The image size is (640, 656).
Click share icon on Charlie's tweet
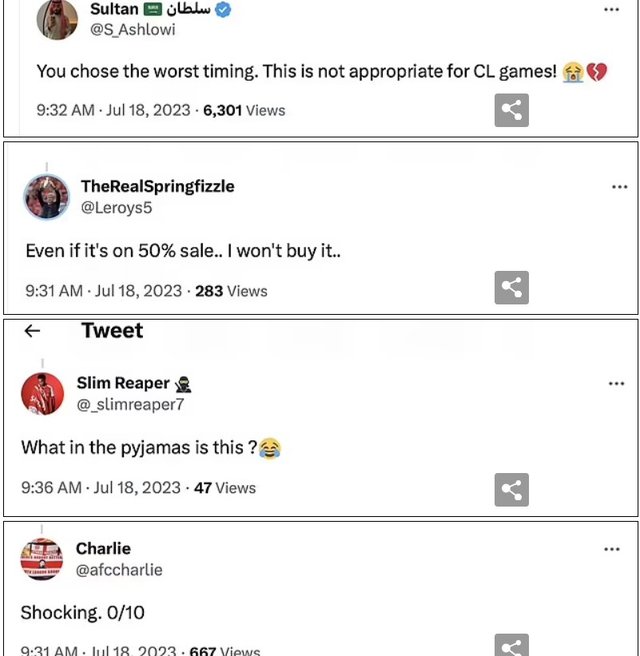[x=511, y=645]
